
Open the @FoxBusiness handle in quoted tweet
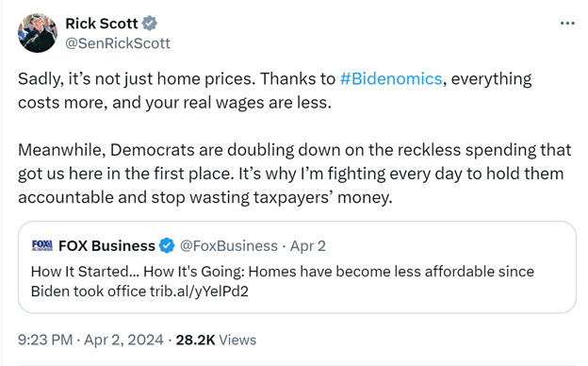point(229,246)
